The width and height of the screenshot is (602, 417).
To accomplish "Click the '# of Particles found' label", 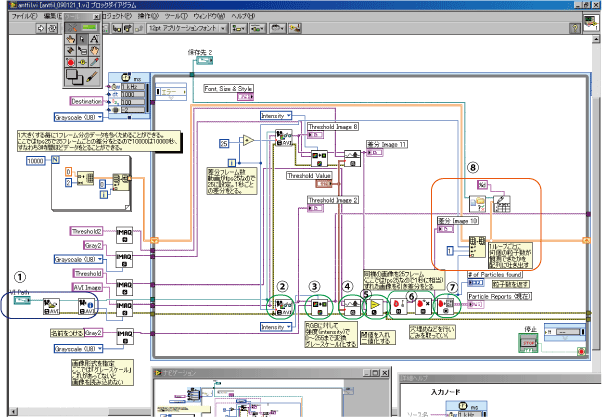I will pyautogui.click(x=495, y=275).
